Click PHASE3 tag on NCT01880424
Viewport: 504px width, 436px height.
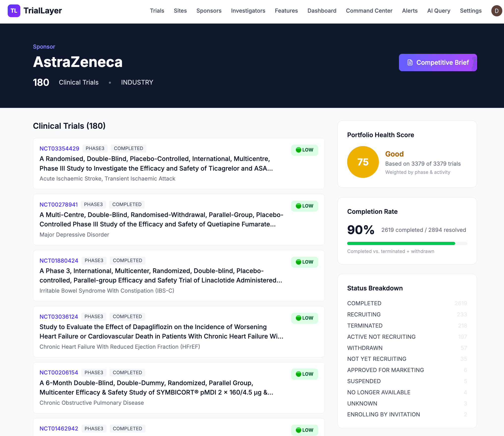click(x=94, y=260)
